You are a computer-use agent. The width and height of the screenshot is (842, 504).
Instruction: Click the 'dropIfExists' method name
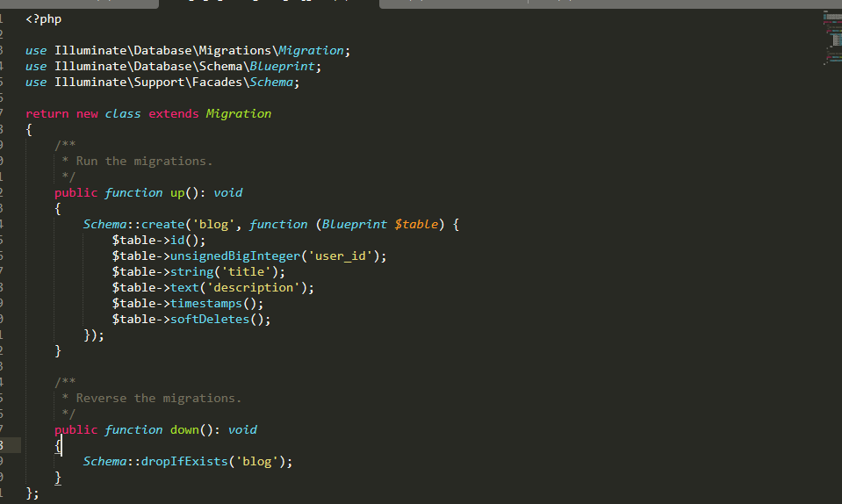point(184,462)
